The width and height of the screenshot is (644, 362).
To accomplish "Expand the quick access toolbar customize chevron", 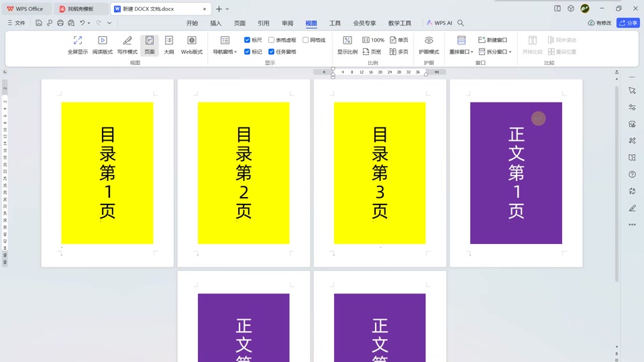I will (109, 23).
